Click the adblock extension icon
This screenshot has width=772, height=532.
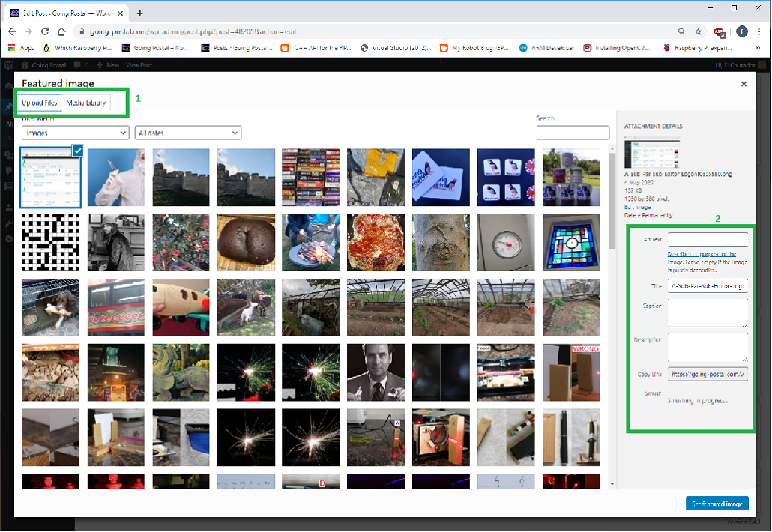[x=719, y=31]
